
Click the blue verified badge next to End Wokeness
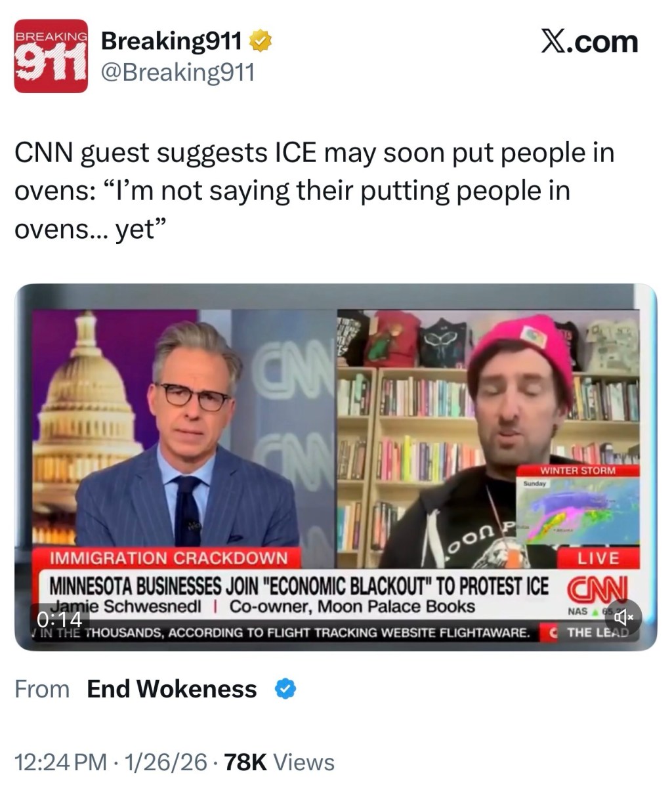[x=285, y=689]
